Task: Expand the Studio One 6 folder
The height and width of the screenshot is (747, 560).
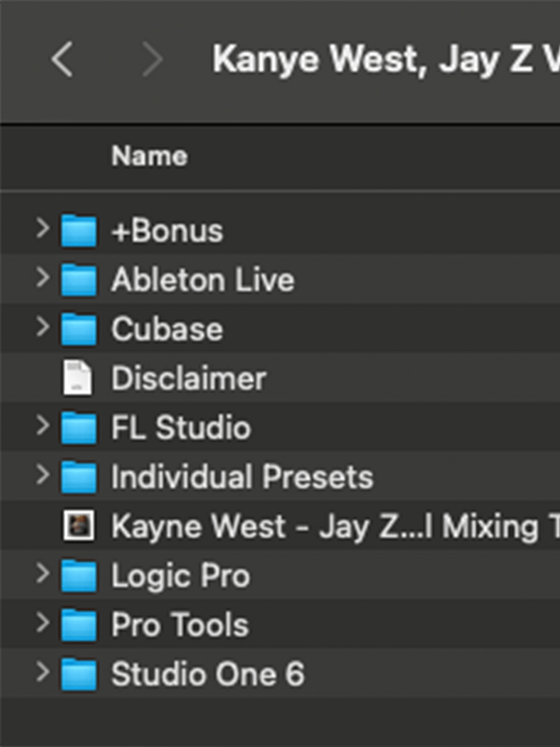Action: pyautogui.click(x=43, y=672)
